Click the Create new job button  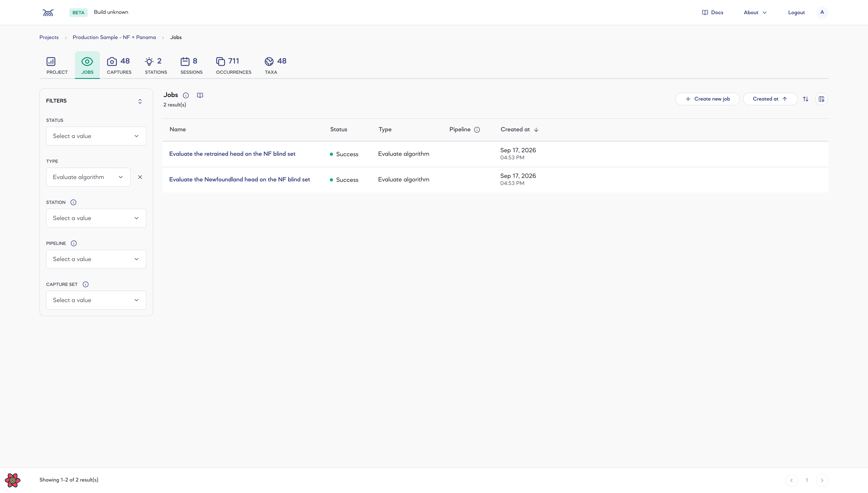coord(707,99)
